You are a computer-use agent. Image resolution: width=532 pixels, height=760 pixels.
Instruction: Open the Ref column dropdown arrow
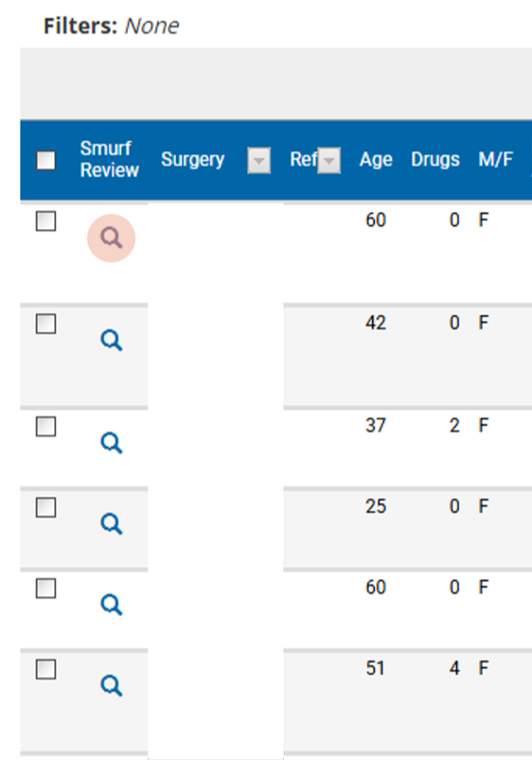click(329, 161)
